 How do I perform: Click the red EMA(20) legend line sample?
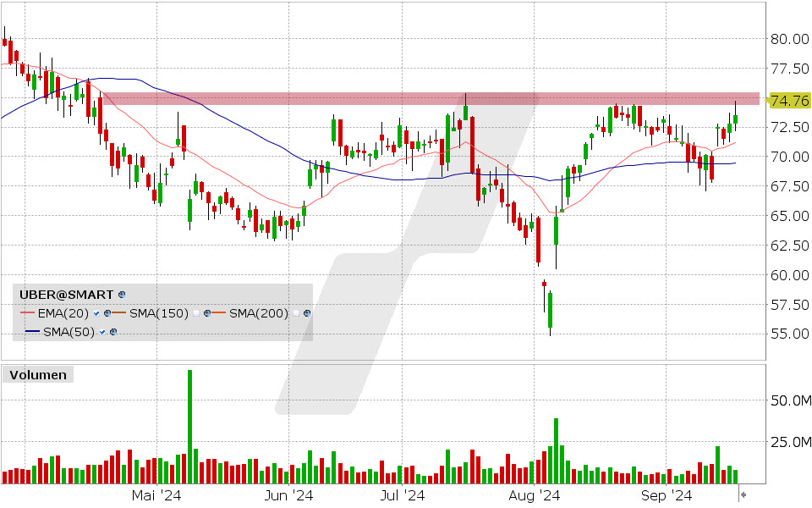click(x=28, y=313)
